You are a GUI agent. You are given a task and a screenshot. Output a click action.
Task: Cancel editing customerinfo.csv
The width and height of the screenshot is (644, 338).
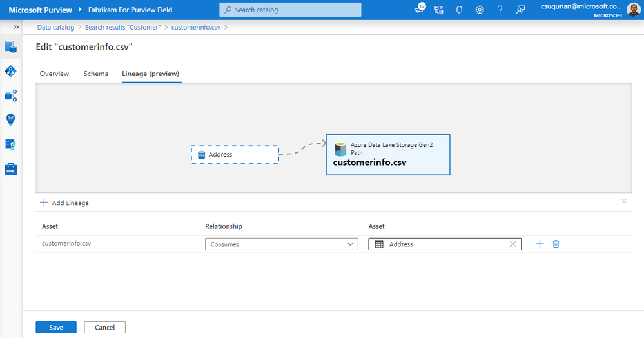tap(104, 327)
